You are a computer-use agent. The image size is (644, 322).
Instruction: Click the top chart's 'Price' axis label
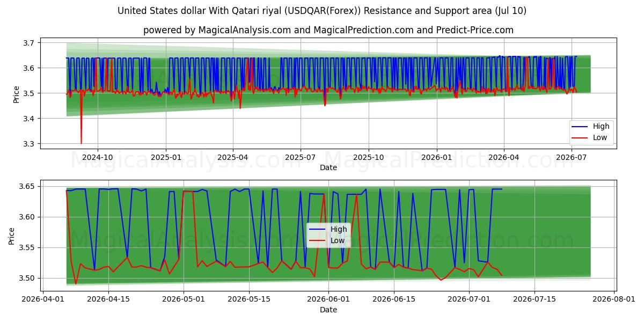(17, 94)
